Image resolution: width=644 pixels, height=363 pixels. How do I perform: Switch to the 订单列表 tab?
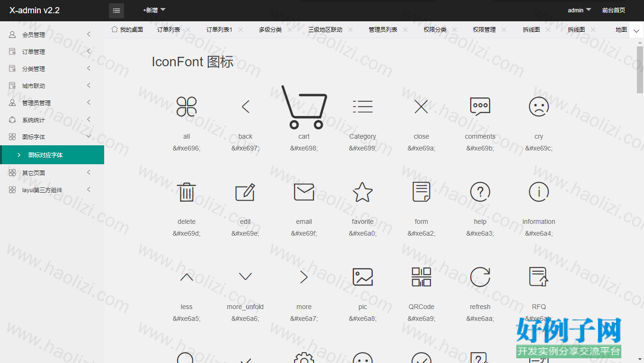(x=169, y=29)
